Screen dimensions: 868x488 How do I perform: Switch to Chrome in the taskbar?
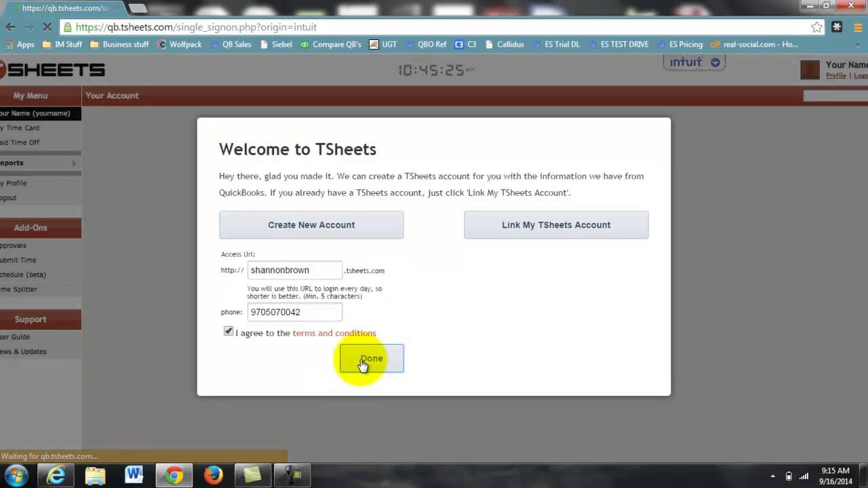tap(174, 476)
